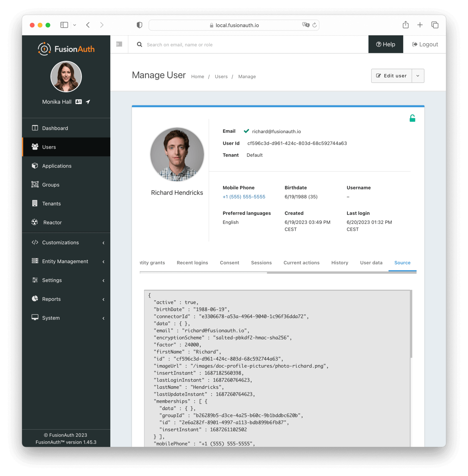Select the Source tab
Viewport: 468px width, 476px height.
(402, 263)
